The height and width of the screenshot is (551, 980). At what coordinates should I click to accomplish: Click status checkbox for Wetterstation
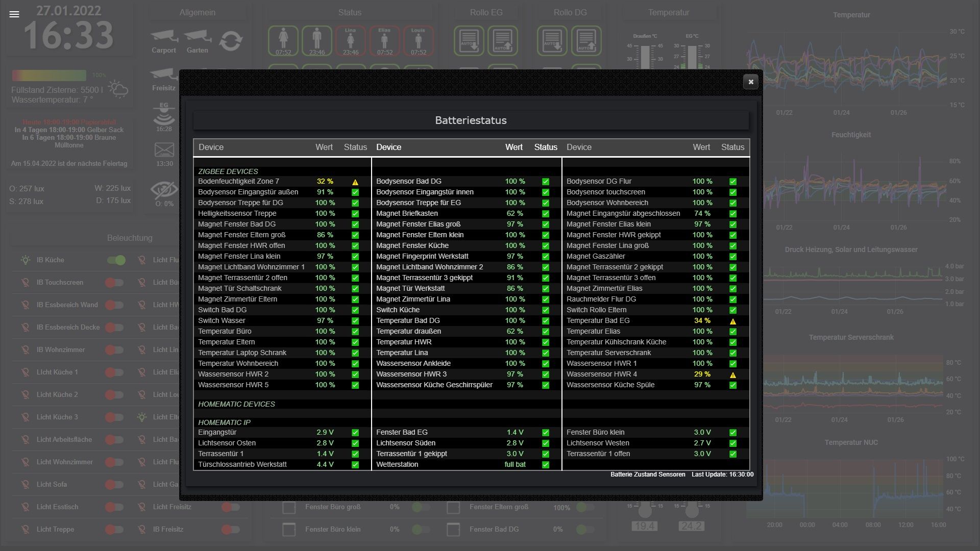click(x=546, y=465)
